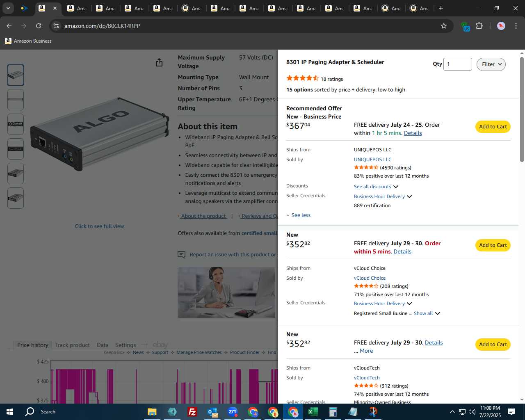The width and height of the screenshot is (525, 420).
Task: Open Manage Price Watches link
Action: click(x=199, y=352)
